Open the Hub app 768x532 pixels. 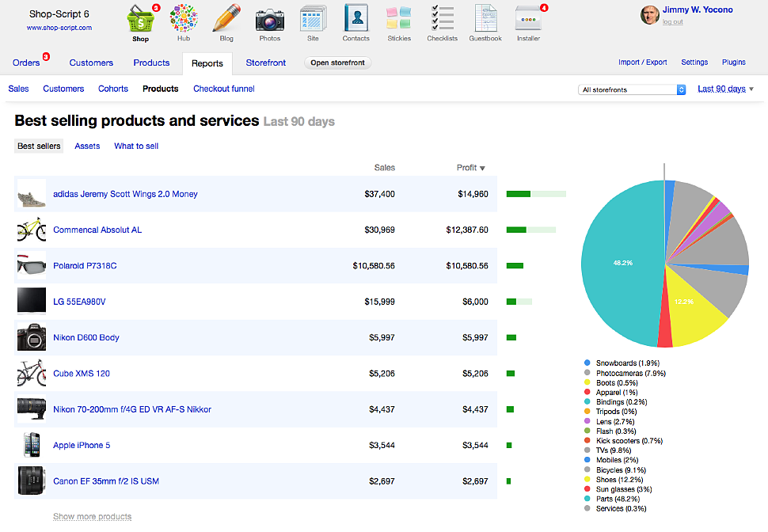(x=184, y=21)
